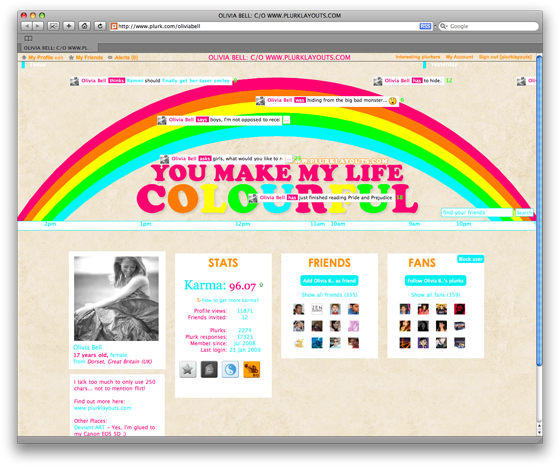Open Google search magnifier dropdown
Viewport: 560px width, 467px height.
tap(444, 26)
